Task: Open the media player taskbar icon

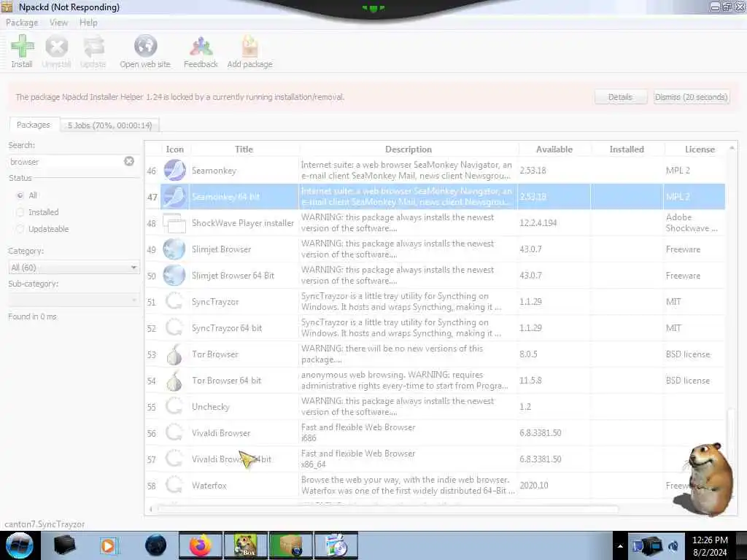Action: pyautogui.click(x=109, y=545)
